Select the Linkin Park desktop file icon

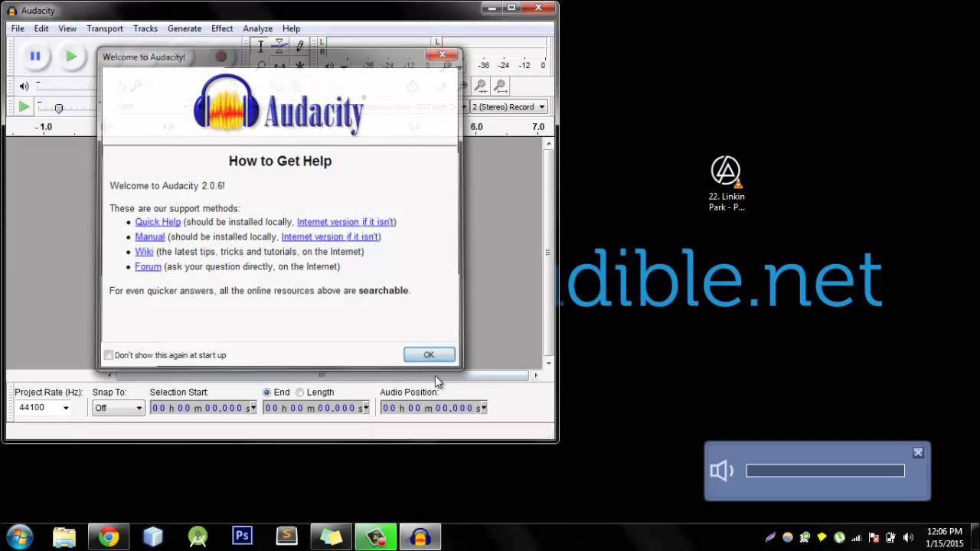click(x=727, y=184)
